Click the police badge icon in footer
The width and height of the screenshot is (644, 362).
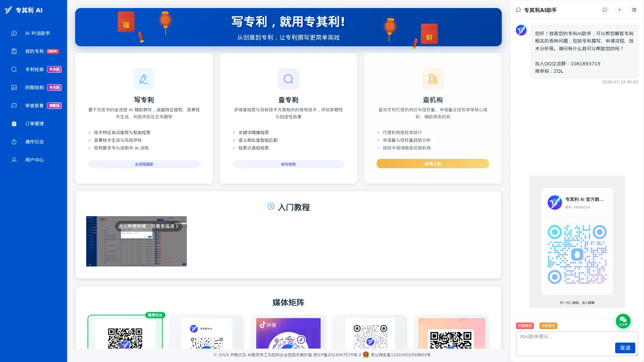(x=366, y=355)
